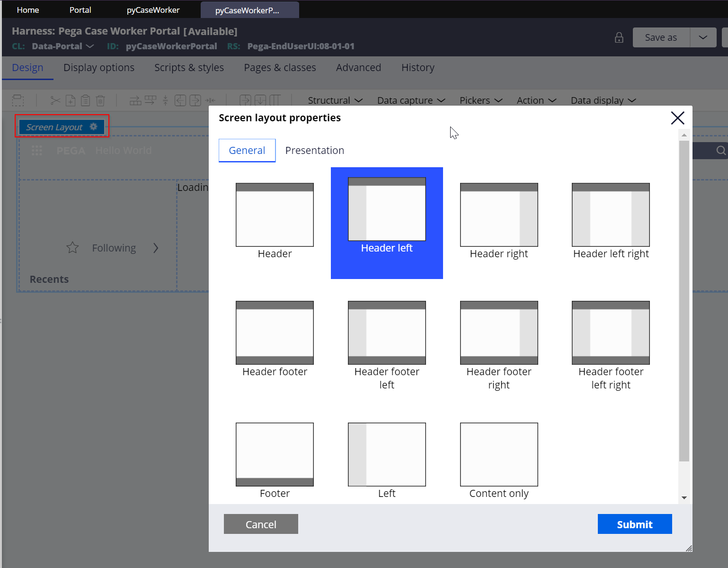Open the Data capture dropdown
728x568 pixels.
[x=410, y=100]
